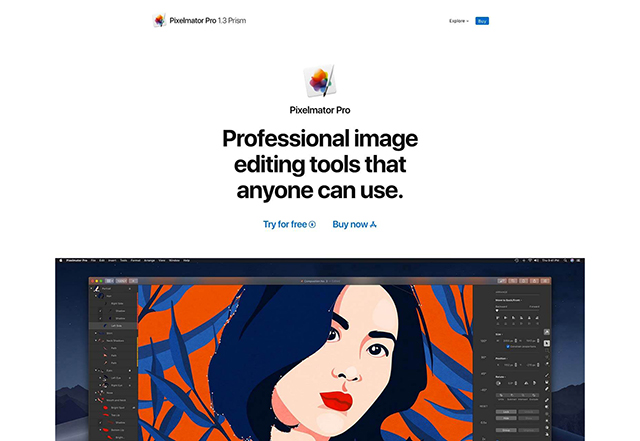Click the badge icon on Eyes row
640x441 pixels.
(x=130, y=370)
